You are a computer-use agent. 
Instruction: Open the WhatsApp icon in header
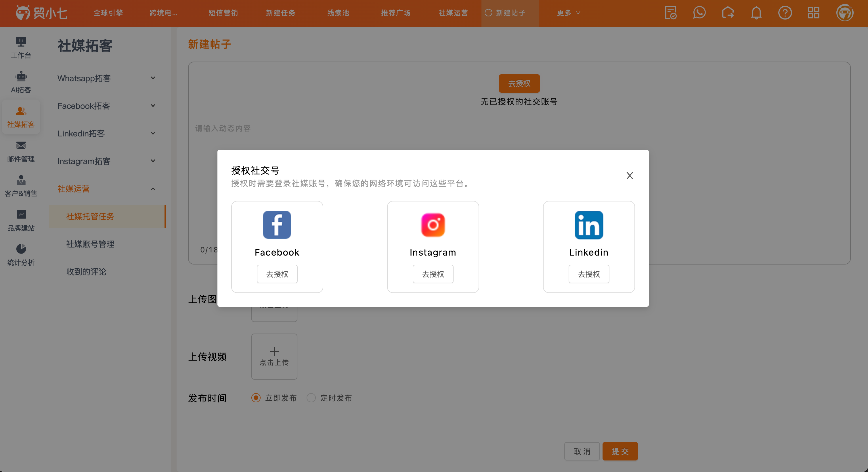pos(699,13)
